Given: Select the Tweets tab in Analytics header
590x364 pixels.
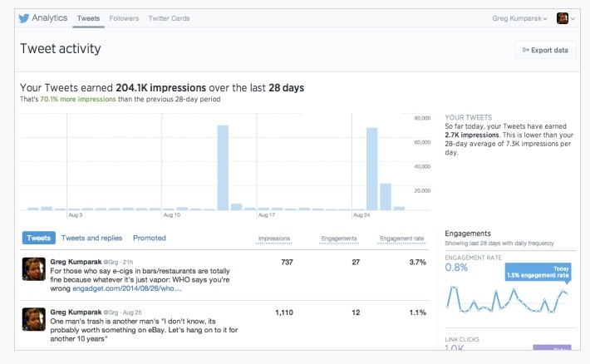Looking at the screenshot, I should point(88,18).
